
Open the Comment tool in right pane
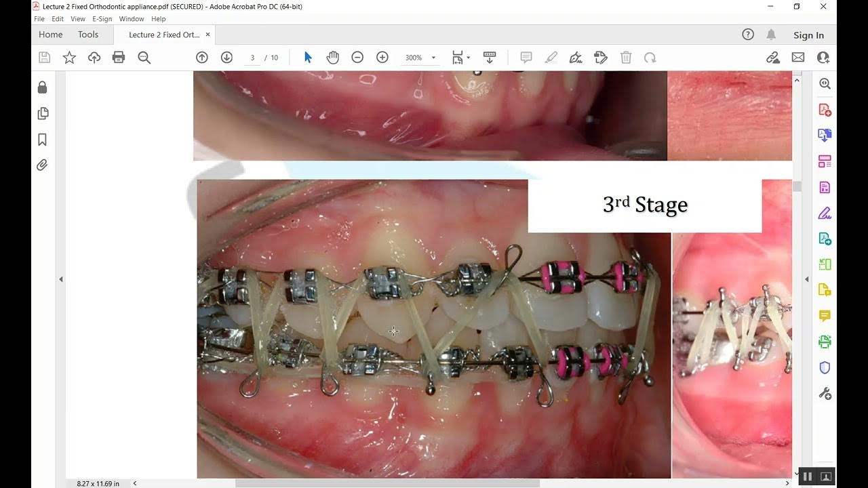pyautogui.click(x=825, y=316)
